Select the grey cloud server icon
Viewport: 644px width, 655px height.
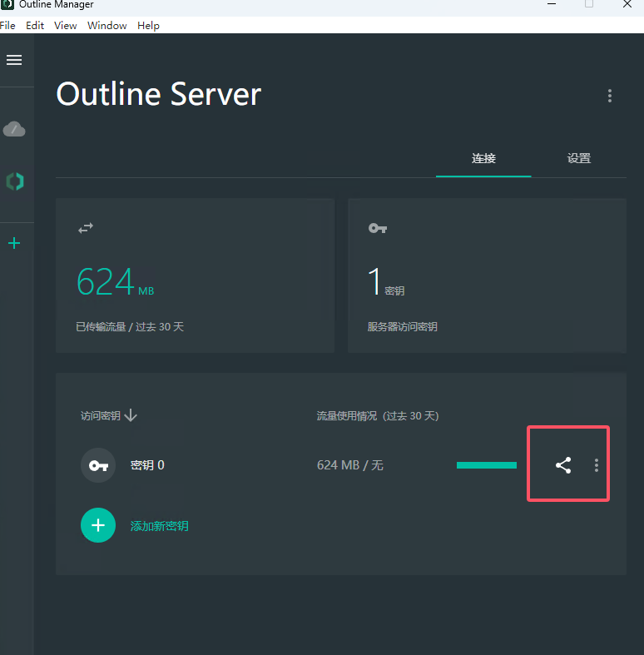point(14,129)
